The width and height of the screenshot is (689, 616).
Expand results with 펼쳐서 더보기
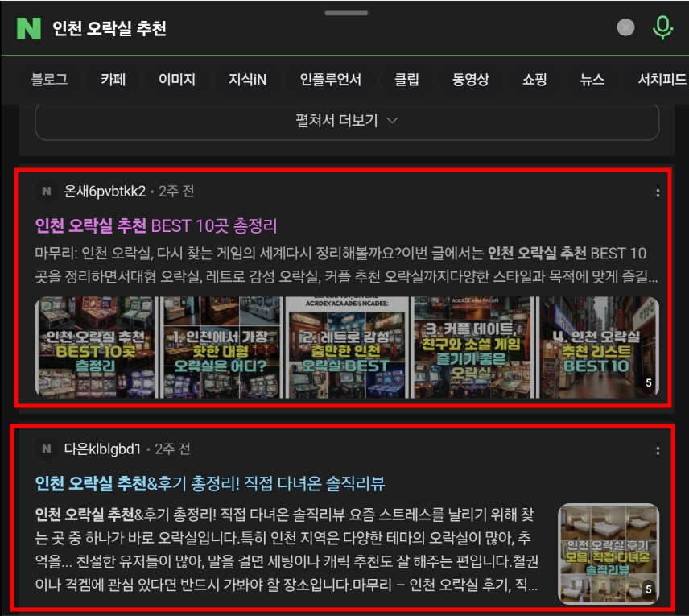point(347,121)
